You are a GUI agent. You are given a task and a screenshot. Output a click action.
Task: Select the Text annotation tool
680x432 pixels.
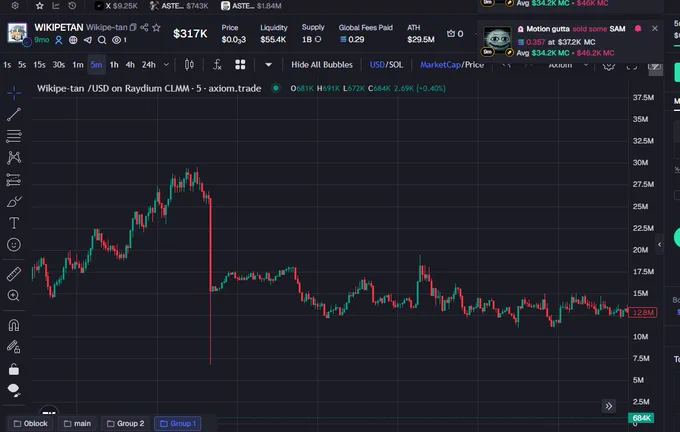14,223
